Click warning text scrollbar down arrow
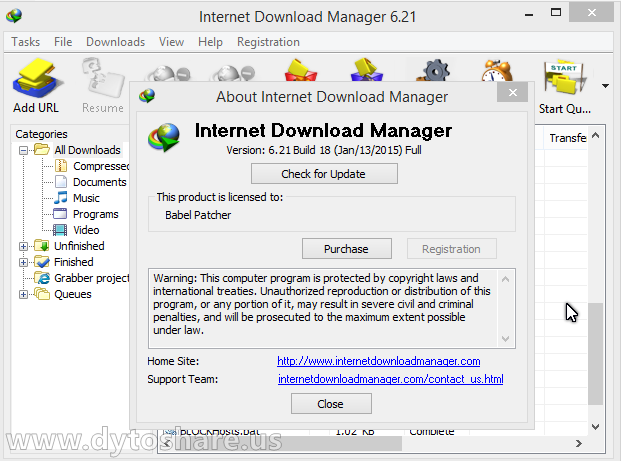621x461 pixels. (x=505, y=339)
